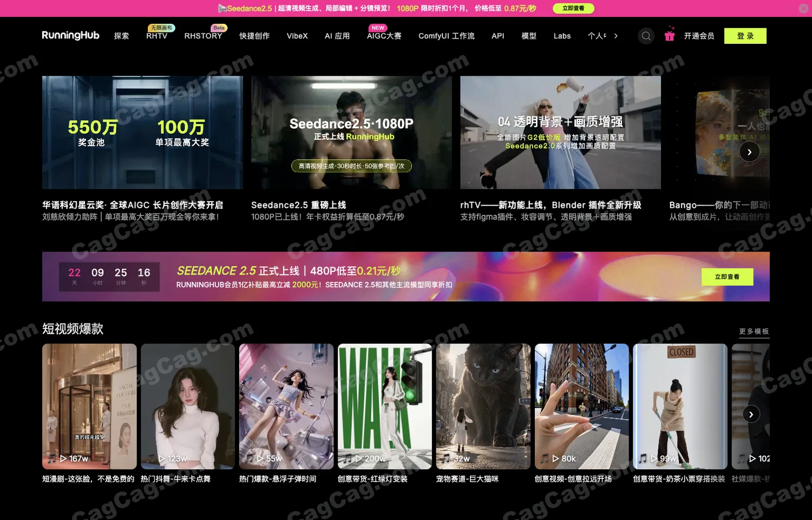Screen dimensions: 812x520
Task: Advance the featured banner carousel with its arrow
Action: click(749, 152)
